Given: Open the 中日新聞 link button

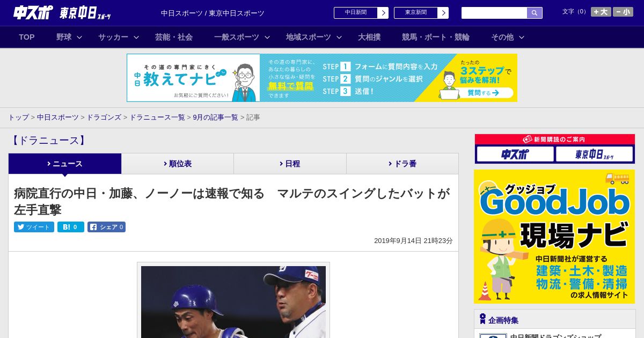Looking at the screenshot, I should pyautogui.click(x=356, y=13).
